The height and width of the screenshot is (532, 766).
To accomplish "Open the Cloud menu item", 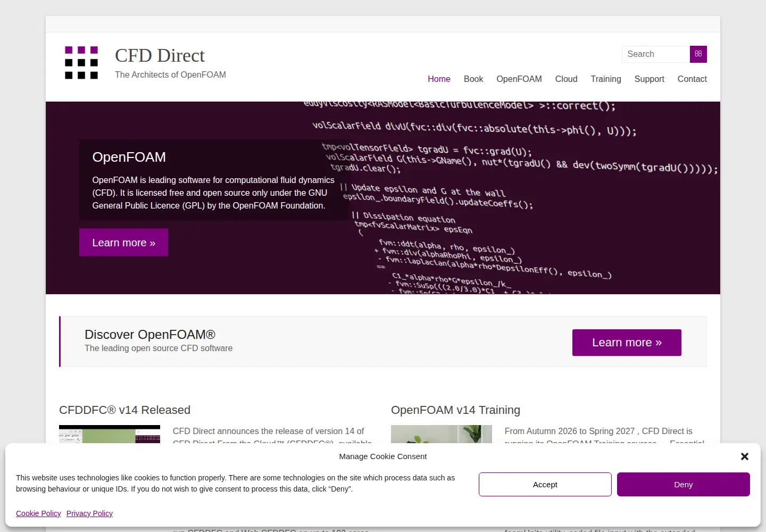I will point(566,79).
